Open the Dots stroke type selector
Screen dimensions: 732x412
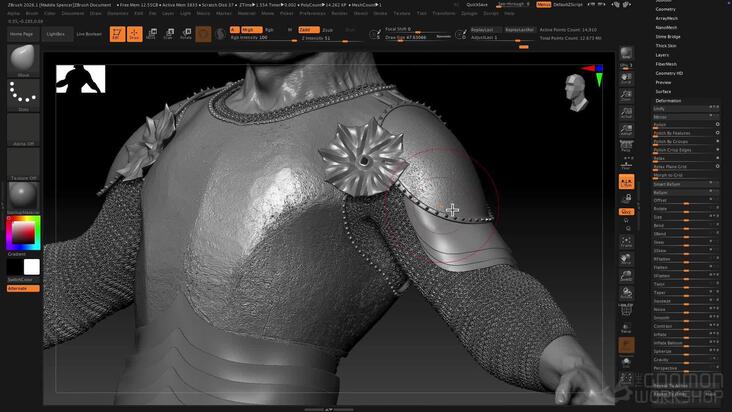point(23,95)
